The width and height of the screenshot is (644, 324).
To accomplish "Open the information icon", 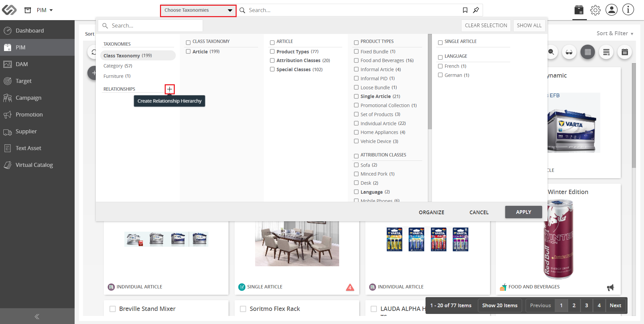I will tap(628, 10).
